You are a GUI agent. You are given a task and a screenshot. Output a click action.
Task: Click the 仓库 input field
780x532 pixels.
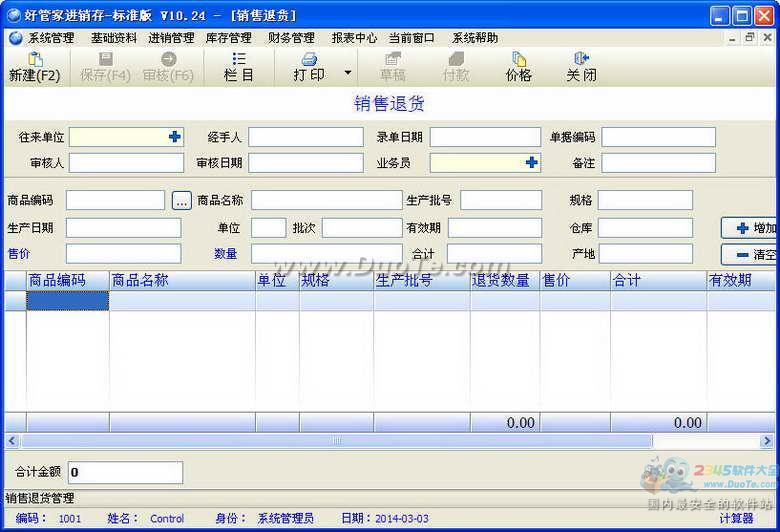[x=645, y=228]
